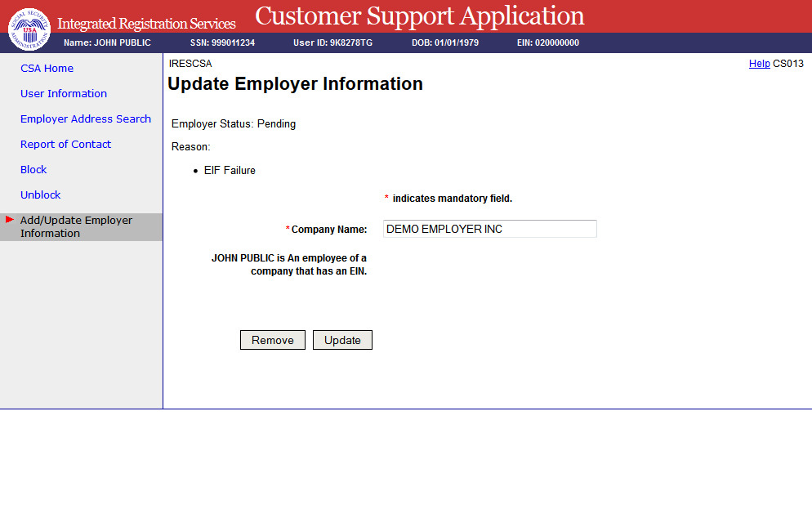Open the CSA Home link
This screenshot has width=812, height=523.
(x=47, y=69)
